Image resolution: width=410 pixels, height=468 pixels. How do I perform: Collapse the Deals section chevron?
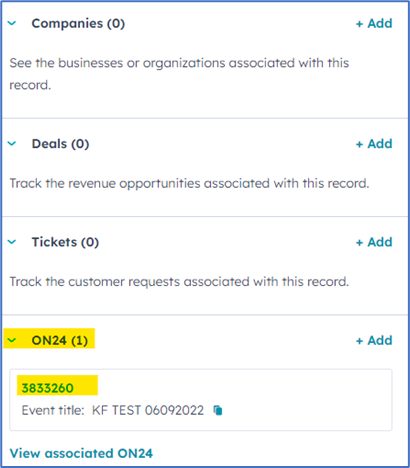tap(12, 144)
